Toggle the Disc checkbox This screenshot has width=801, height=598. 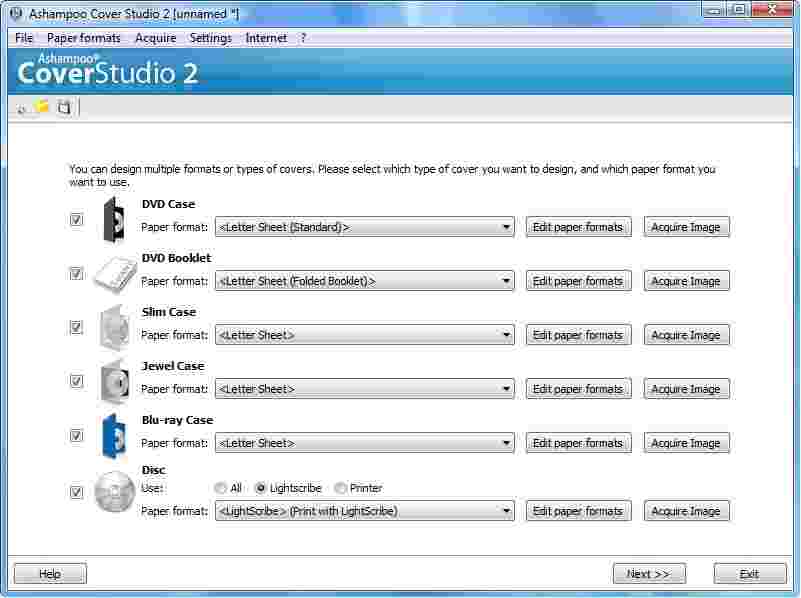[x=76, y=492]
